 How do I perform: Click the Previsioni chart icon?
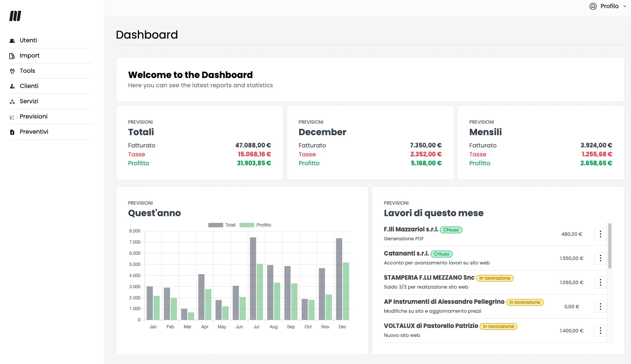pyautogui.click(x=12, y=117)
